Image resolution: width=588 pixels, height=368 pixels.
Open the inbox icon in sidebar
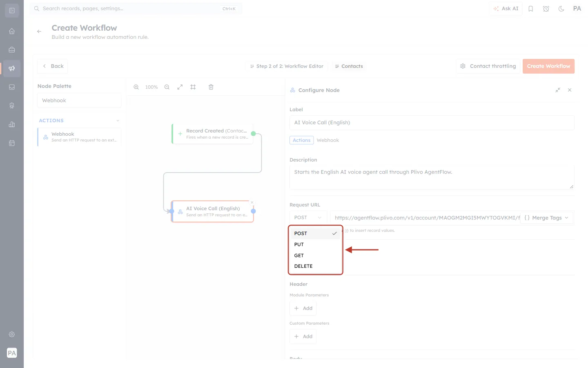pyautogui.click(x=12, y=87)
